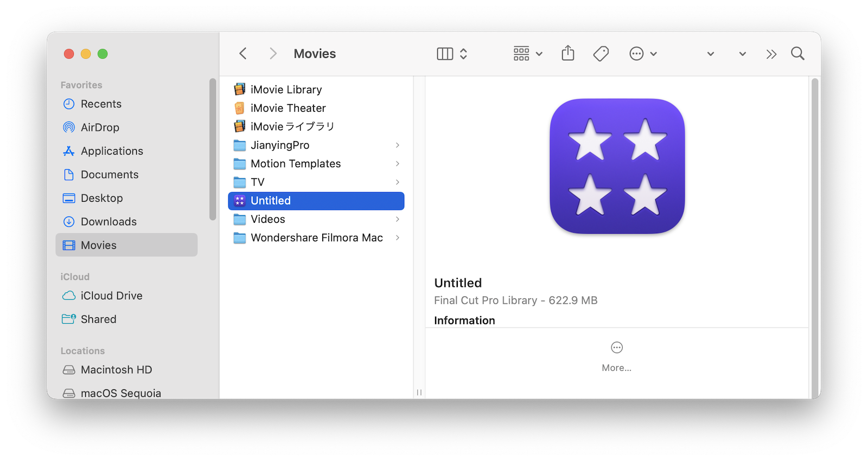Show more toolbar items with double chevron
The width and height of the screenshot is (868, 461).
[x=771, y=54]
